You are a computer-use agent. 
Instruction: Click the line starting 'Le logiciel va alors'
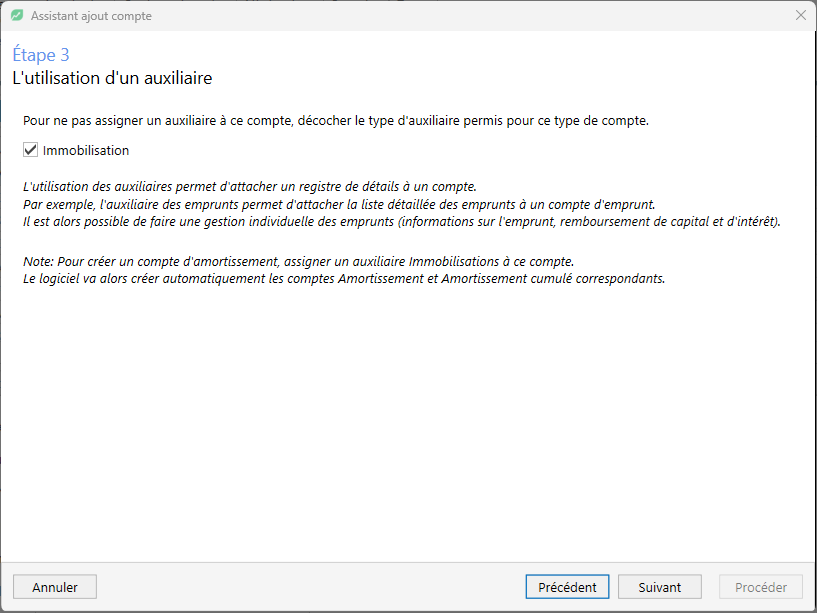pos(344,279)
